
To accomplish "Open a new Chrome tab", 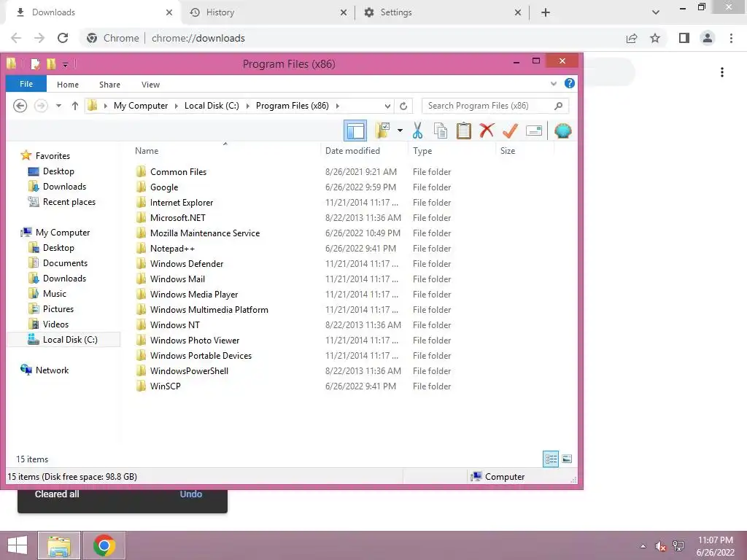I will point(546,13).
